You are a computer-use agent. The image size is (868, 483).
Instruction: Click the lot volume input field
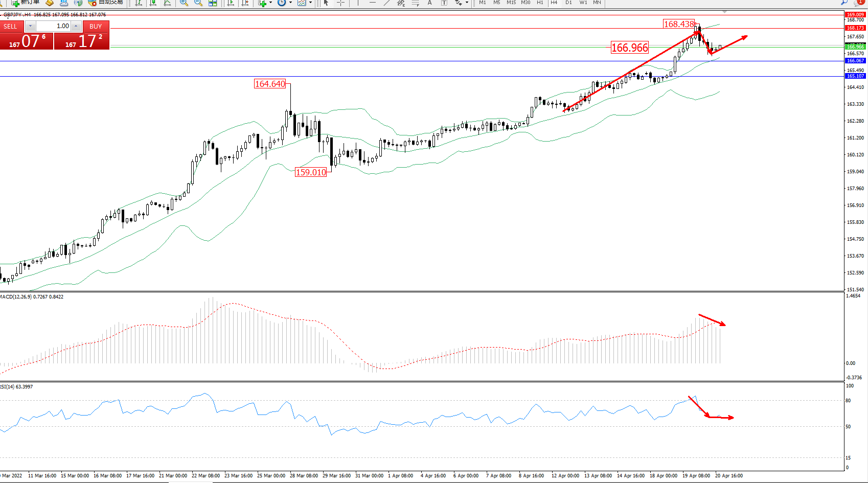coord(53,26)
